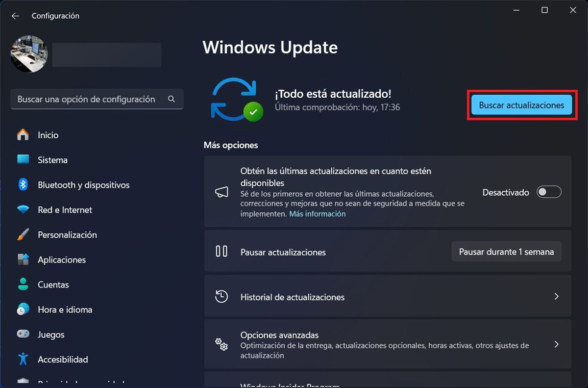
Task: Click the Buscar actualizaciones button
Action: coord(521,105)
